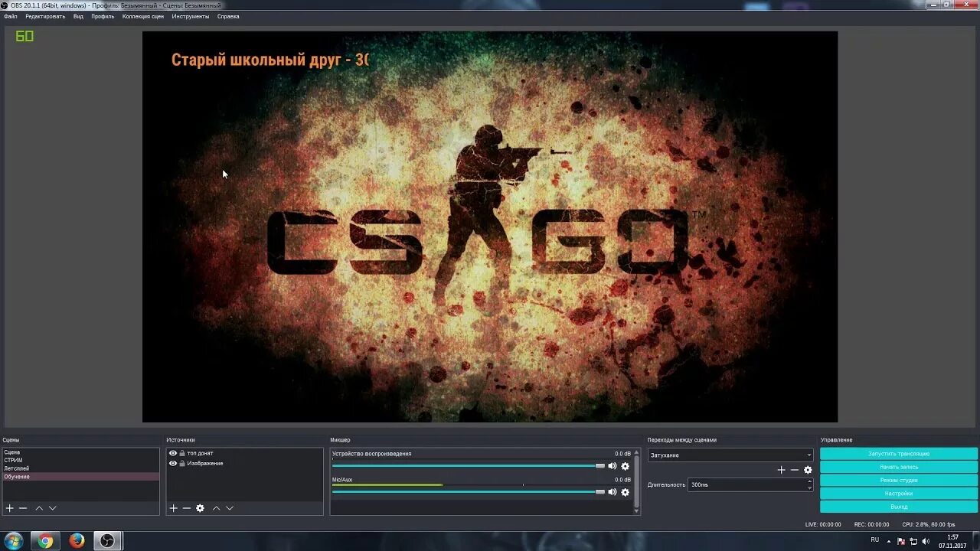Open the Редактировать menu
Screen dimensions: 980x551
coord(45,16)
